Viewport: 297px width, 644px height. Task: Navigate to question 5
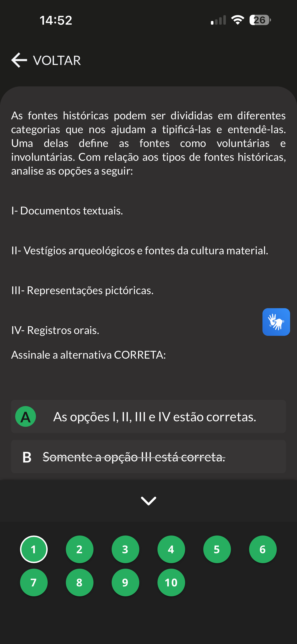217,549
